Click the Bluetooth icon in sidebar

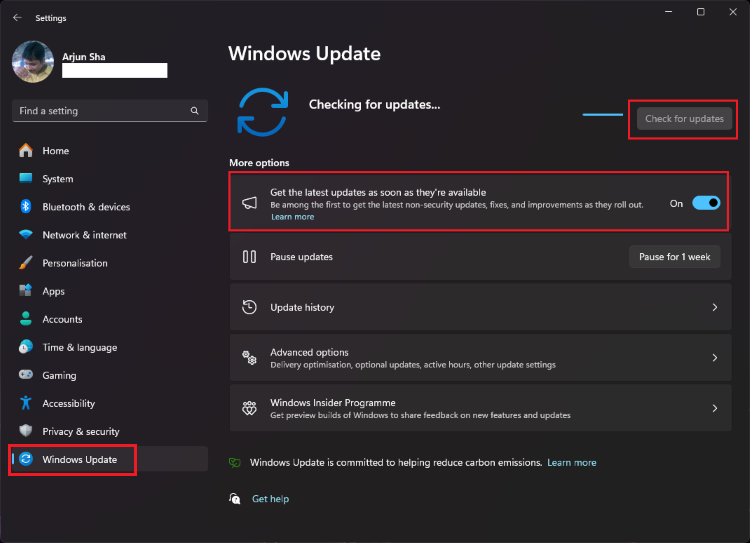26,206
